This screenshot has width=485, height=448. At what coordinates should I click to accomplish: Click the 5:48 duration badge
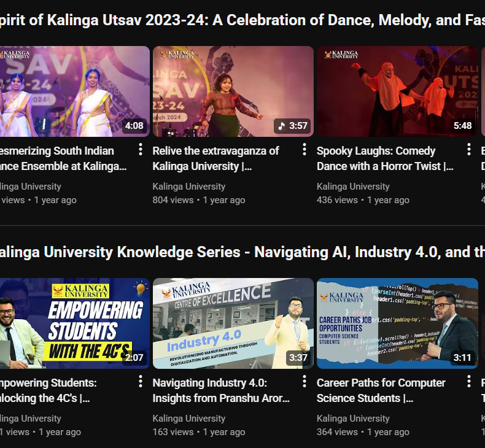[462, 126]
